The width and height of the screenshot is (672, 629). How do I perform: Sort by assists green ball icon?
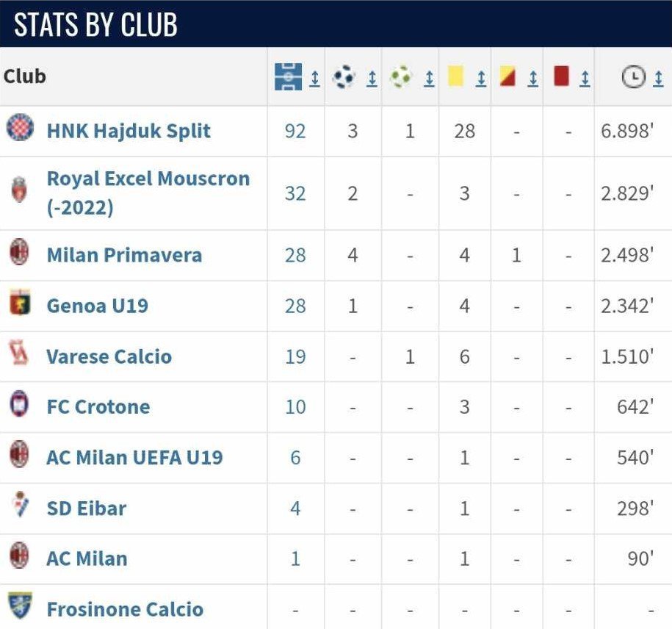pyautogui.click(x=401, y=77)
